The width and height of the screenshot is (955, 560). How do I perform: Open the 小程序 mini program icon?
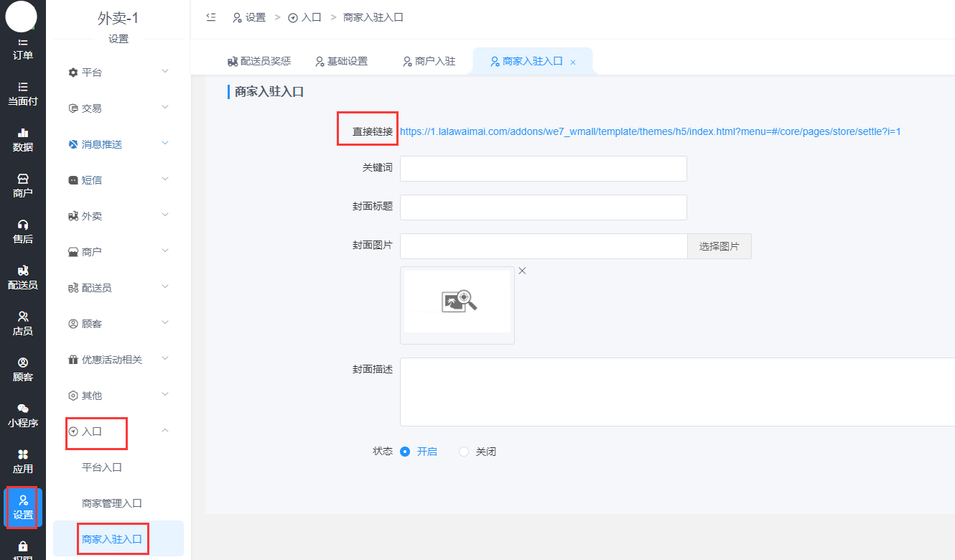(x=23, y=408)
